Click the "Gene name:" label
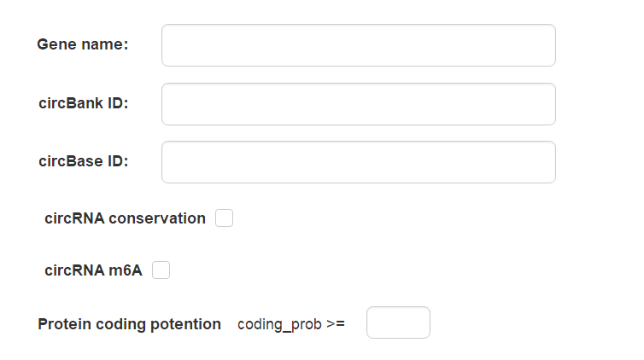The height and width of the screenshot is (360, 644). click(83, 44)
